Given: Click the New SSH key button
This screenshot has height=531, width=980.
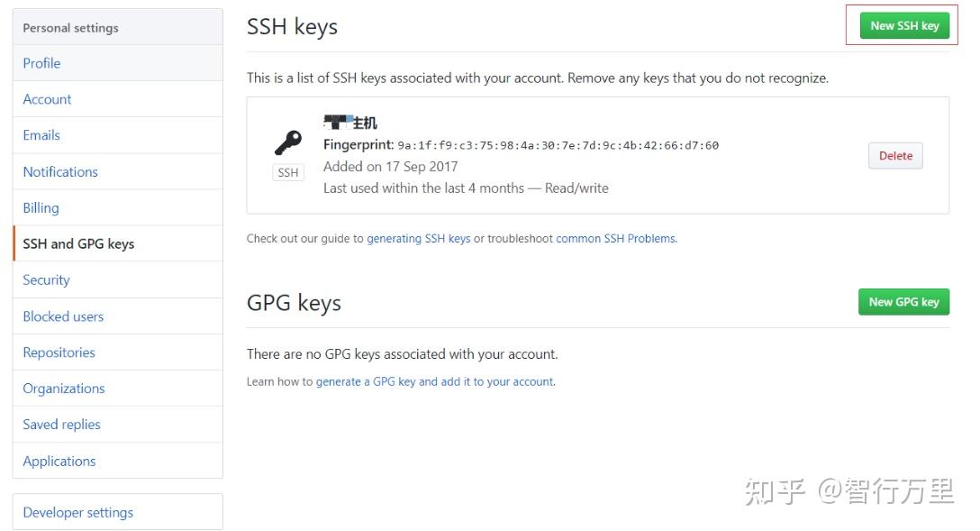Looking at the screenshot, I should pyautogui.click(x=903, y=26).
